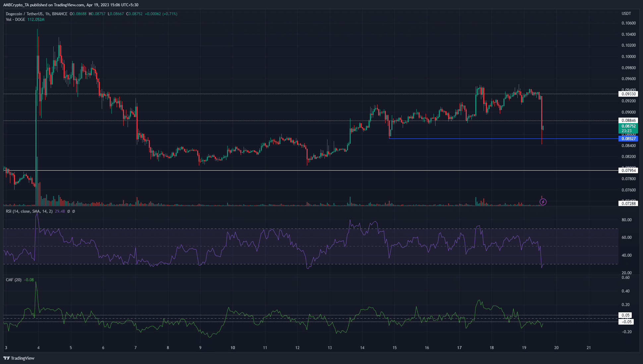This screenshot has width=643, height=364.
Task: Click the white 0.07954 horizontal line
Action: click(x=311, y=171)
